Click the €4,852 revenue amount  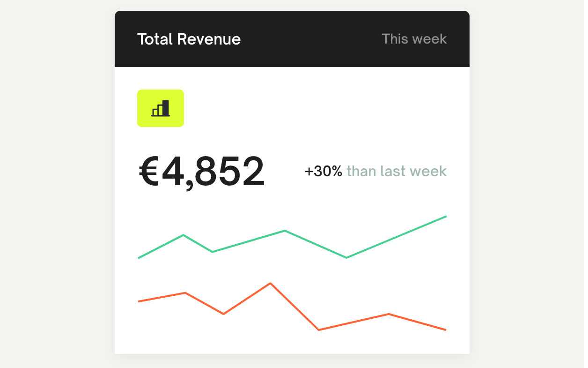202,172
